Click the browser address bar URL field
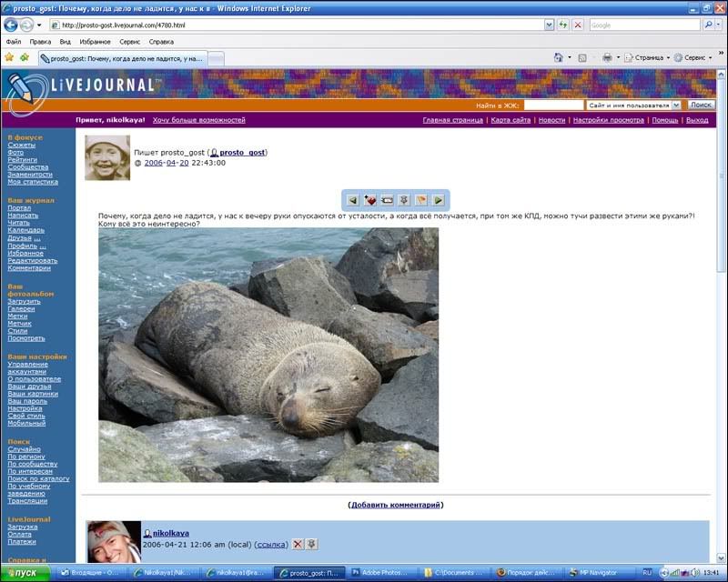 coord(298,25)
